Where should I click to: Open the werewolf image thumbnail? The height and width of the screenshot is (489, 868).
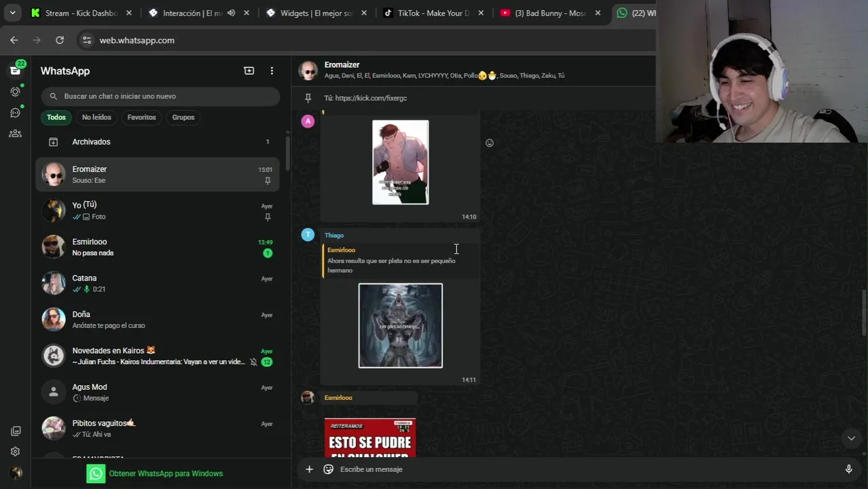(x=401, y=325)
